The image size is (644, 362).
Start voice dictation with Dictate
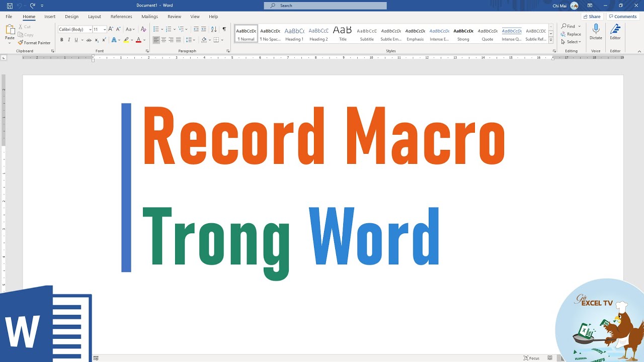[x=596, y=32]
